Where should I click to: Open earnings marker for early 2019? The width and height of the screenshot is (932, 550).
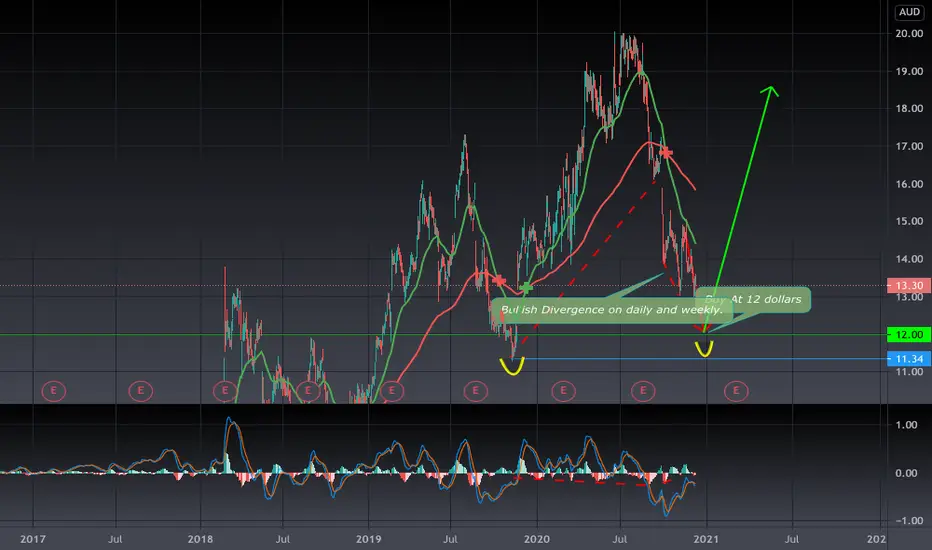pos(392,391)
